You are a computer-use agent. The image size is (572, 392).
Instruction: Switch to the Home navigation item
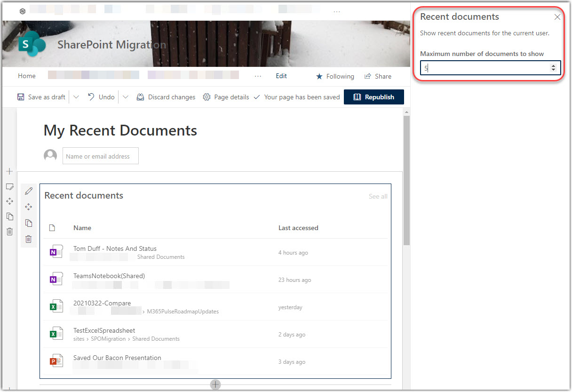click(x=26, y=76)
